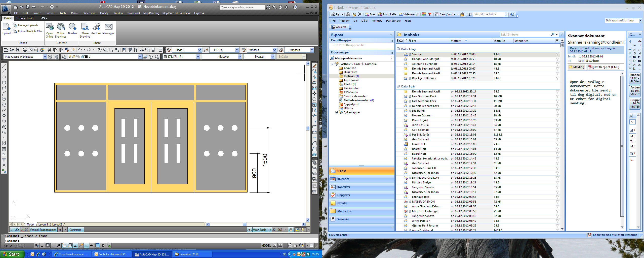
Task: Click the AutoCAD drawing vertical scrollbar thumb
Action: tap(308, 128)
